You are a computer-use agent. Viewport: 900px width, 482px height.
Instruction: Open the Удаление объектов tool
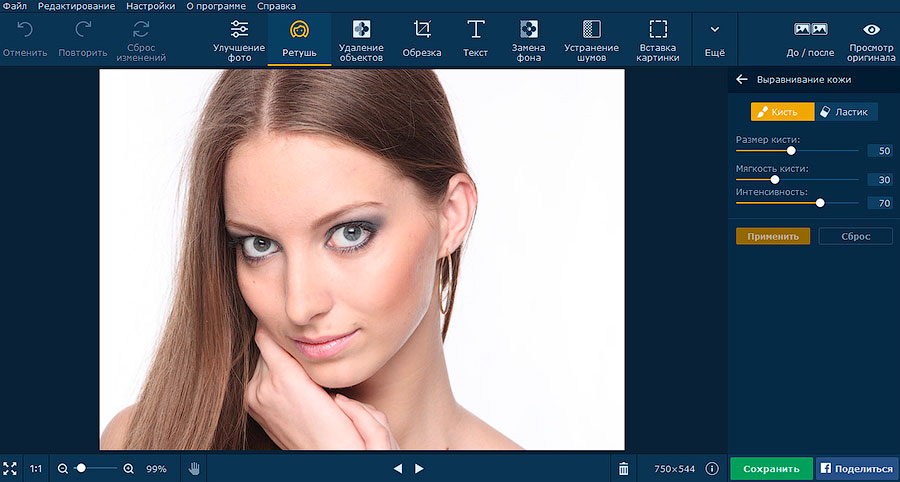(361, 40)
